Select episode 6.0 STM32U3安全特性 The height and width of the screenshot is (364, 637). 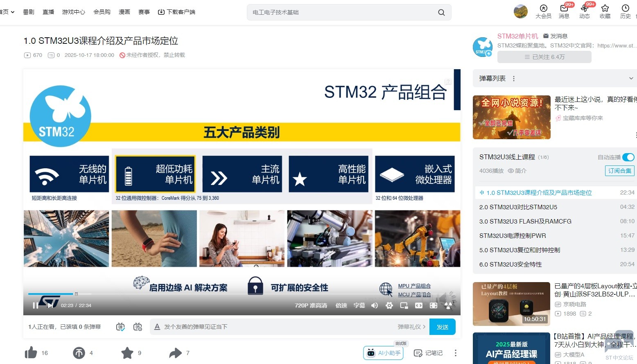pyautogui.click(x=557, y=264)
